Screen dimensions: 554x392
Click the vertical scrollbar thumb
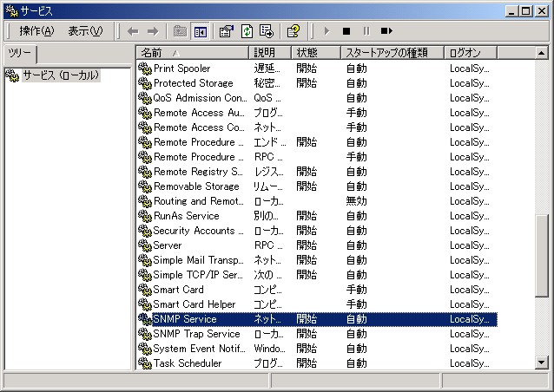(x=542, y=256)
